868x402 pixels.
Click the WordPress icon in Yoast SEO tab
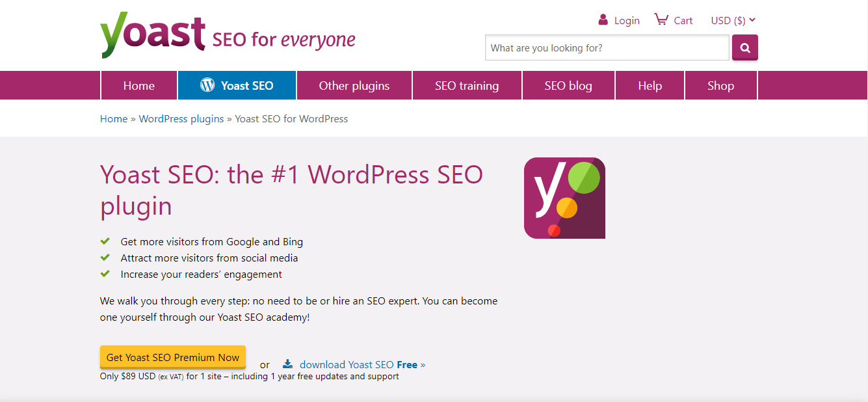[207, 85]
